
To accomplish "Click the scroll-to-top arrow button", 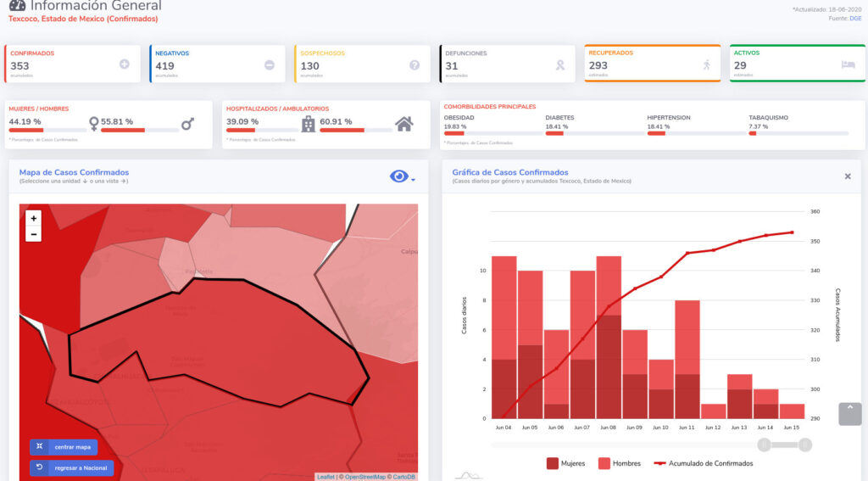I will [x=849, y=413].
